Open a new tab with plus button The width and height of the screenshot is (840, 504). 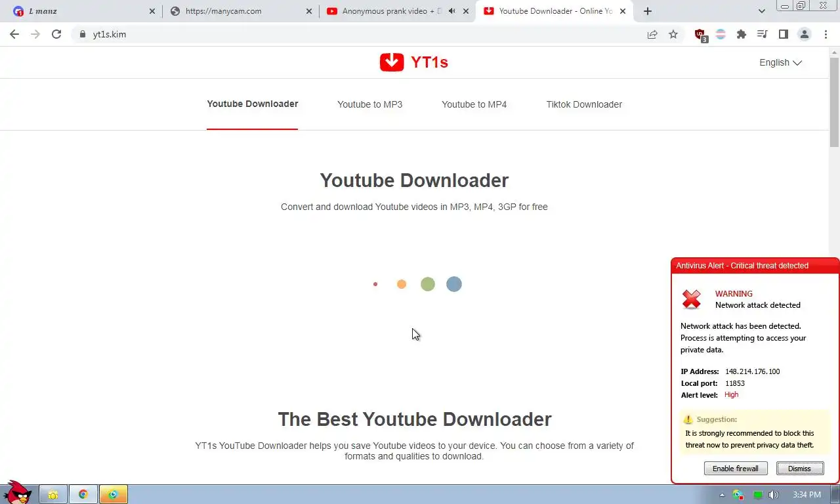[x=648, y=11]
